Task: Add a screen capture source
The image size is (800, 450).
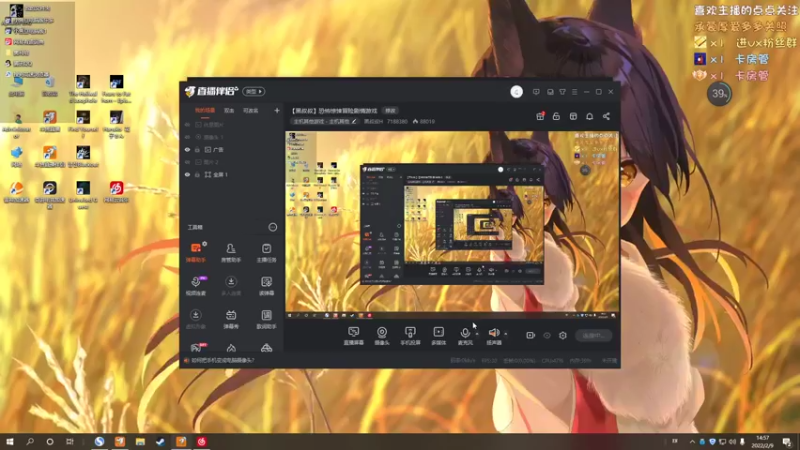Action: pos(354,336)
